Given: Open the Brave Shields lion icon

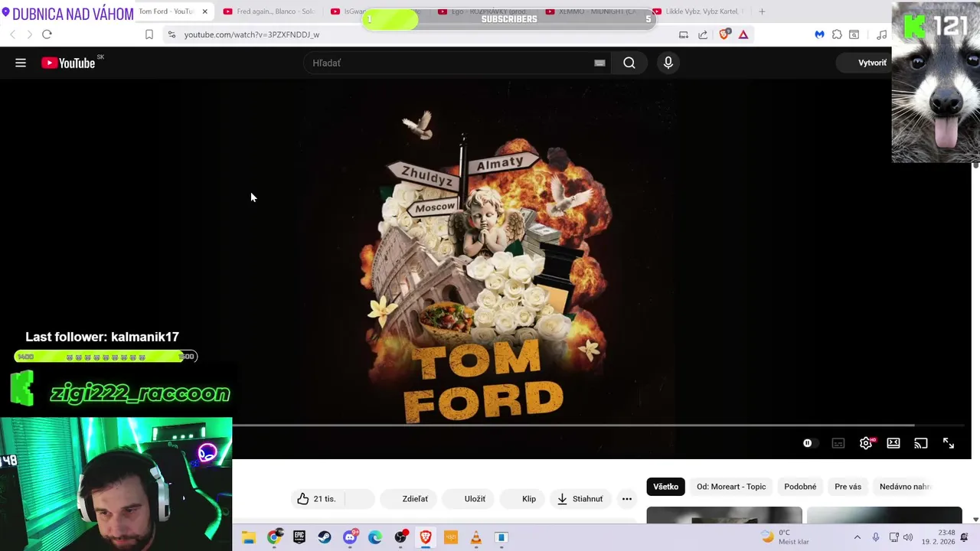Looking at the screenshot, I should (x=724, y=34).
